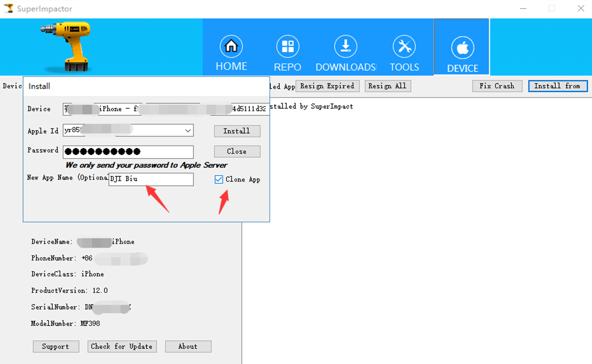Focus the Password field
592x364 pixels.
click(x=128, y=152)
